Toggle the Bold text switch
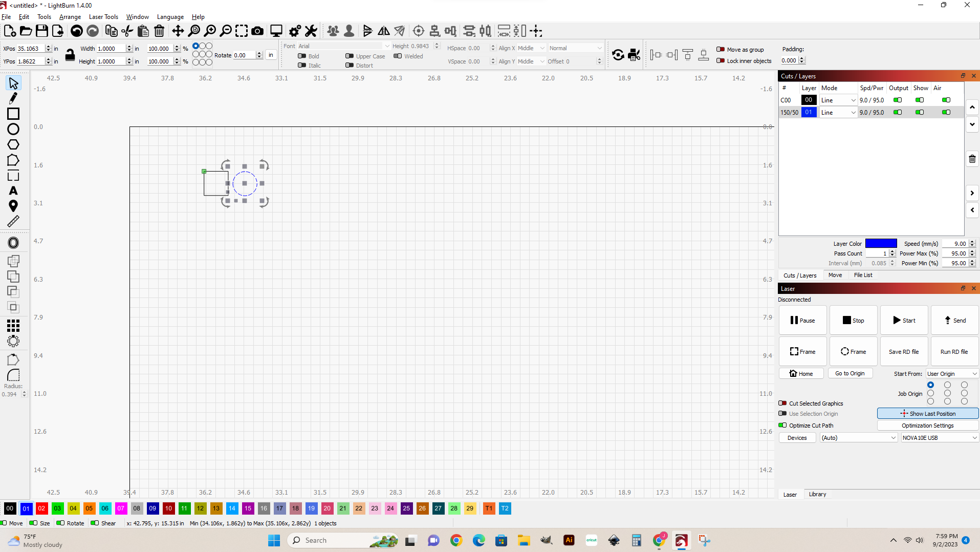Screen dimensions: 980x552 pyautogui.click(x=302, y=56)
